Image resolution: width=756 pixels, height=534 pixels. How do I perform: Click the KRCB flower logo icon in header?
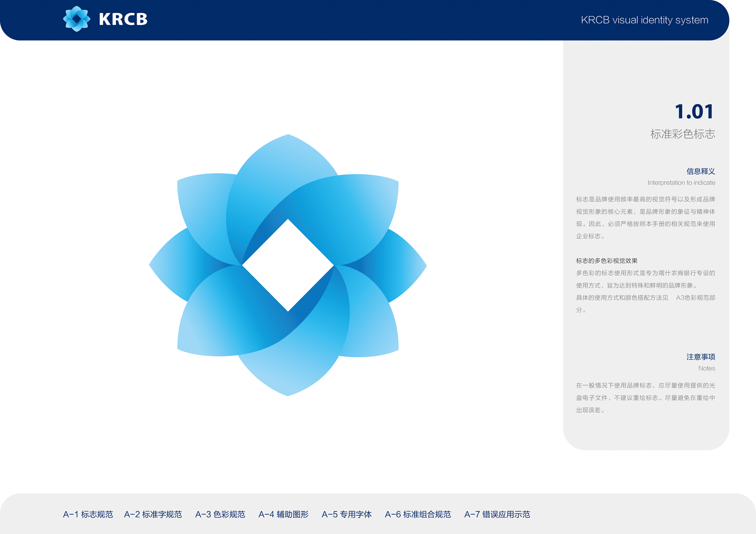(76, 19)
